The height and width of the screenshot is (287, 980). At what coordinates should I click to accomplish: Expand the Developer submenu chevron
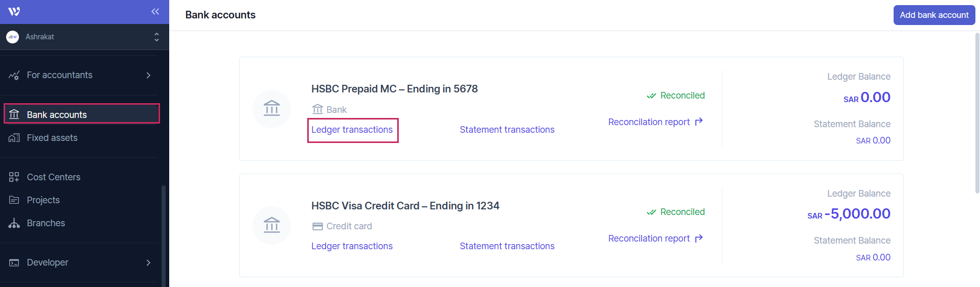148,262
